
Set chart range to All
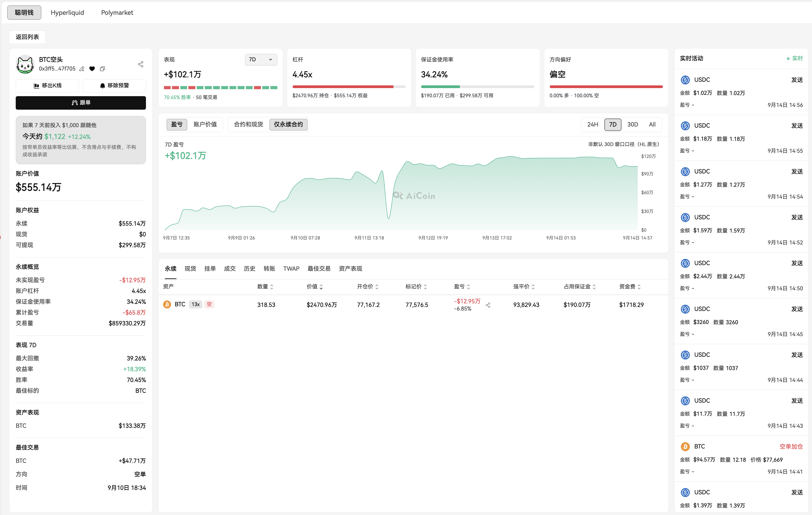click(652, 124)
